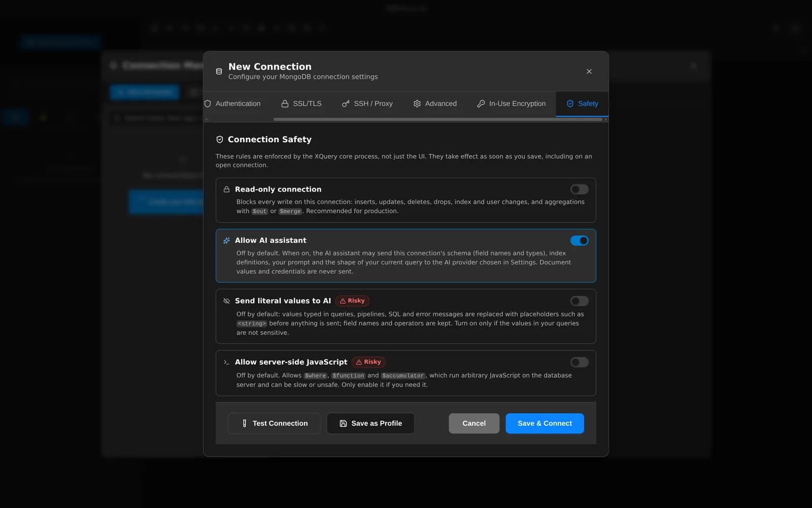Click the database icon beside New Connection

(219, 72)
